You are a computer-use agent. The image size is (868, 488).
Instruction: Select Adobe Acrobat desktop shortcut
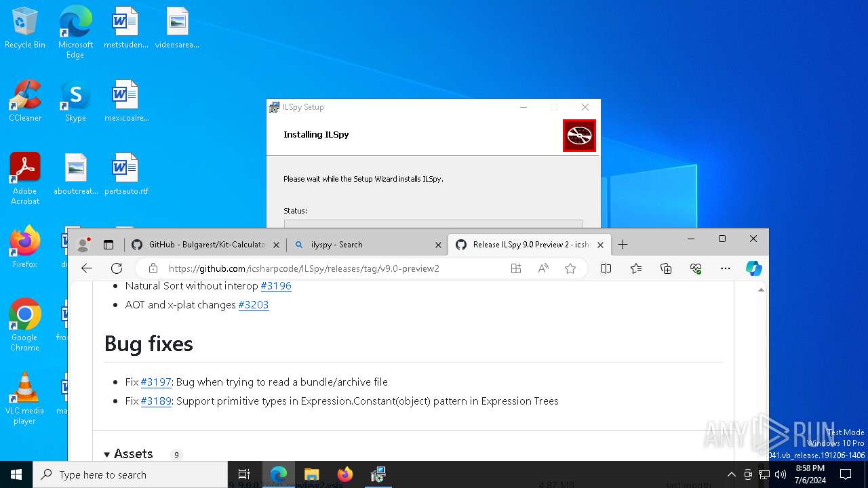click(25, 178)
